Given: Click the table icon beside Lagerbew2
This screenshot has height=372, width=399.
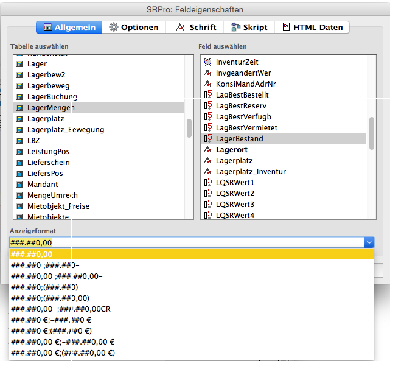Looking at the screenshot, I should click(x=20, y=75).
